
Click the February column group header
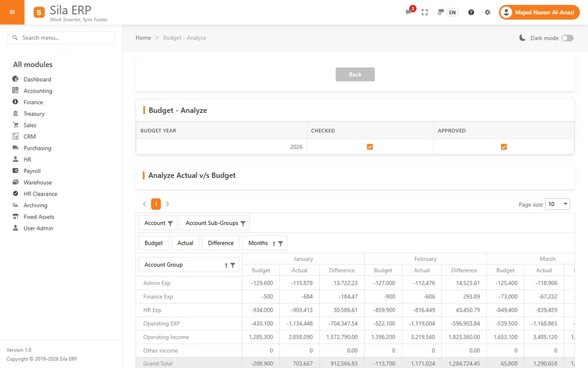tap(425, 259)
